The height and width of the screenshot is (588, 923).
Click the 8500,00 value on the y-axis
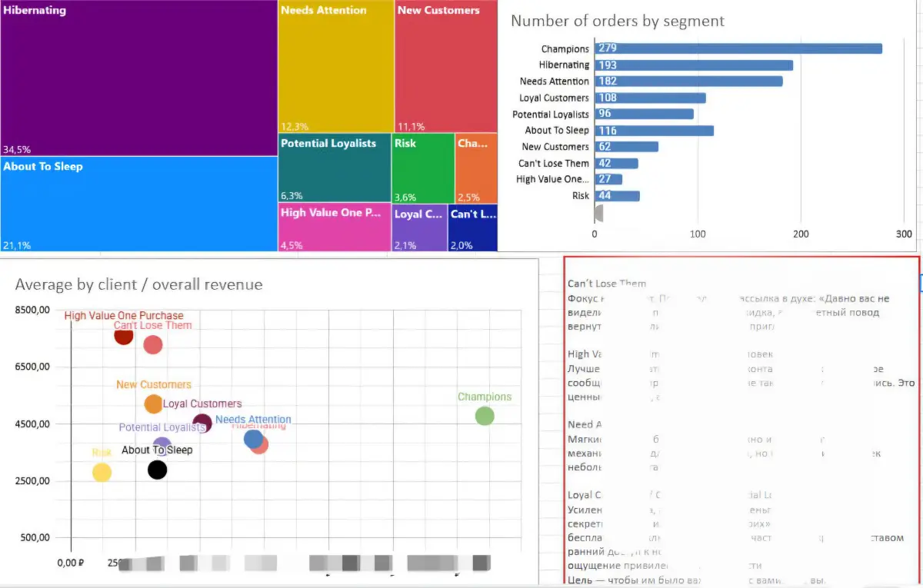click(x=32, y=310)
